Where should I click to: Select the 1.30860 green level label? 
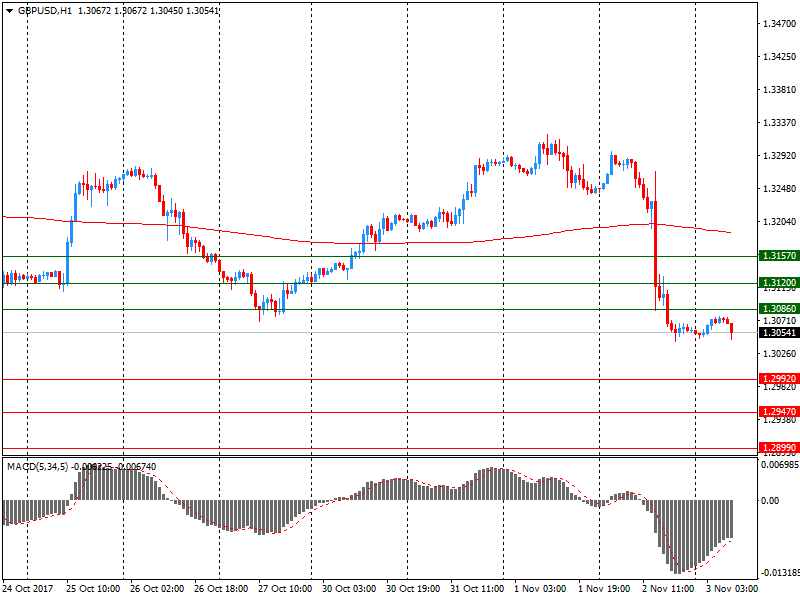779,309
